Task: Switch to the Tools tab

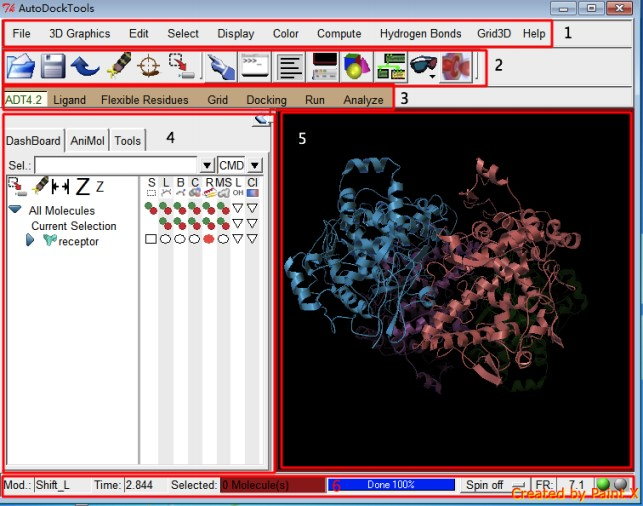Action: (128, 141)
